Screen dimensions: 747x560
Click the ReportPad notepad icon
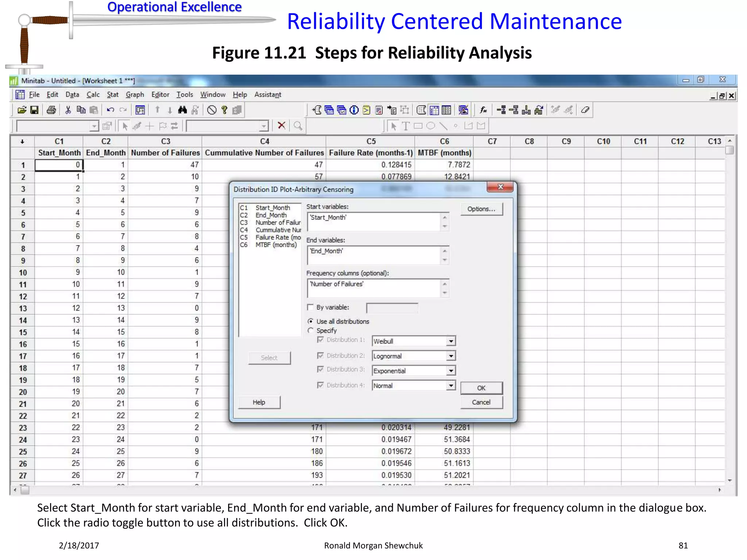pos(379,110)
